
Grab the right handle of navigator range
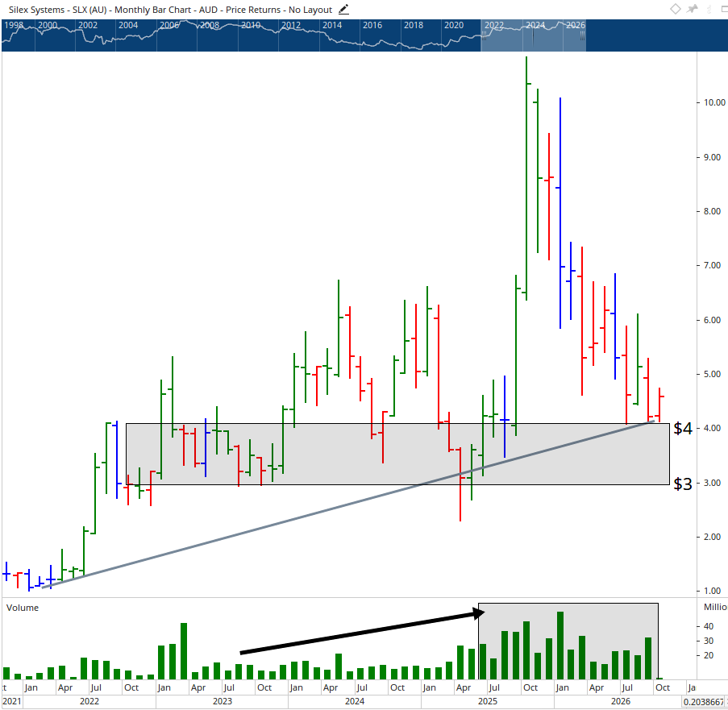(582, 34)
